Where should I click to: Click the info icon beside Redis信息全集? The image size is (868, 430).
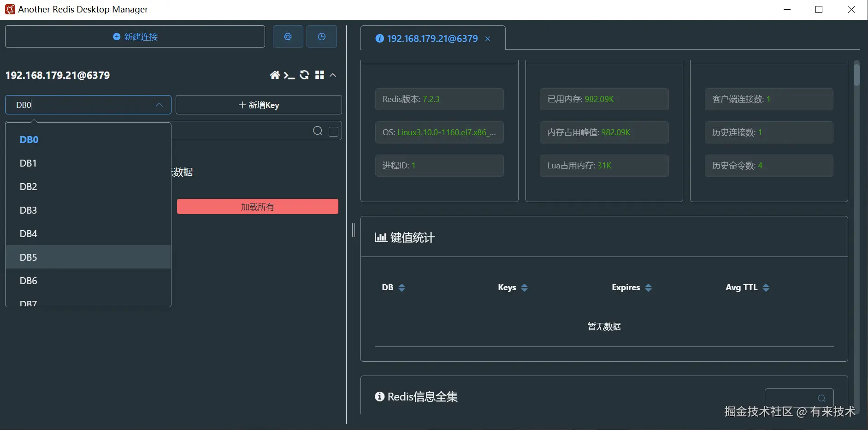click(x=379, y=397)
